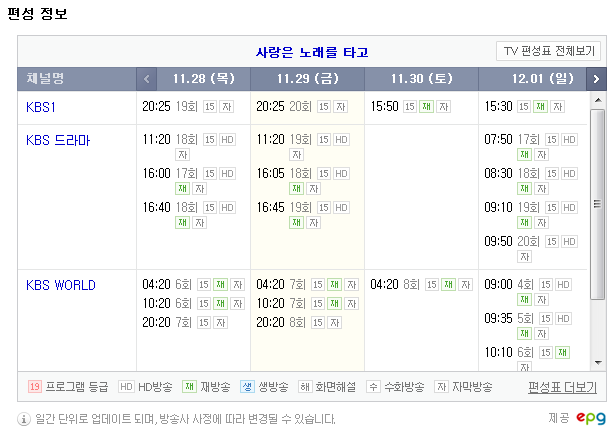Image resolution: width=614 pixels, height=433 pixels.
Task: Click the info icon beside update notice
Action: (x=23, y=419)
